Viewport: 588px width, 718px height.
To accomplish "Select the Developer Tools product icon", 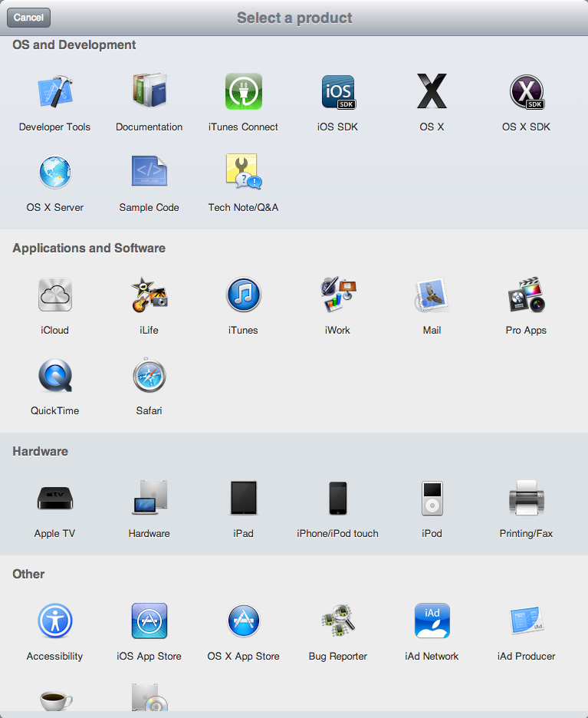I will click(x=55, y=91).
